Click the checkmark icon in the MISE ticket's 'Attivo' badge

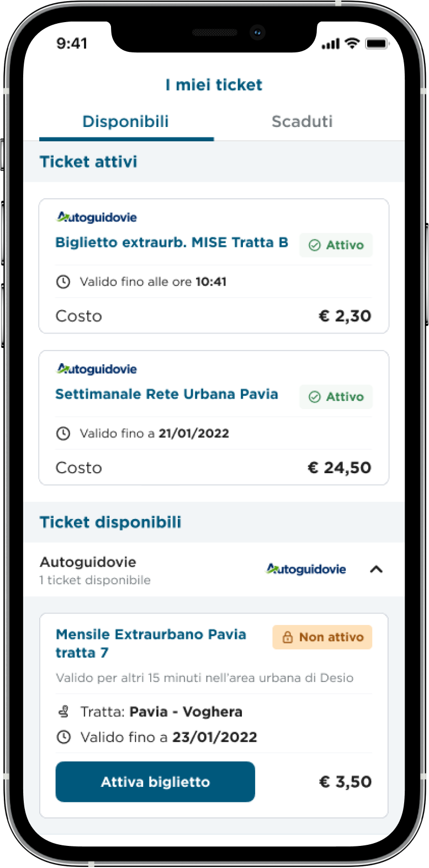tap(315, 245)
